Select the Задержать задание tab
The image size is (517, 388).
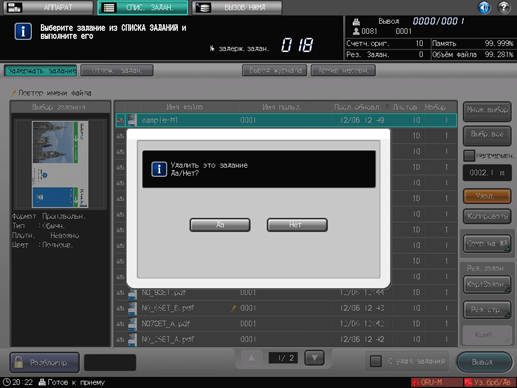click(41, 70)
